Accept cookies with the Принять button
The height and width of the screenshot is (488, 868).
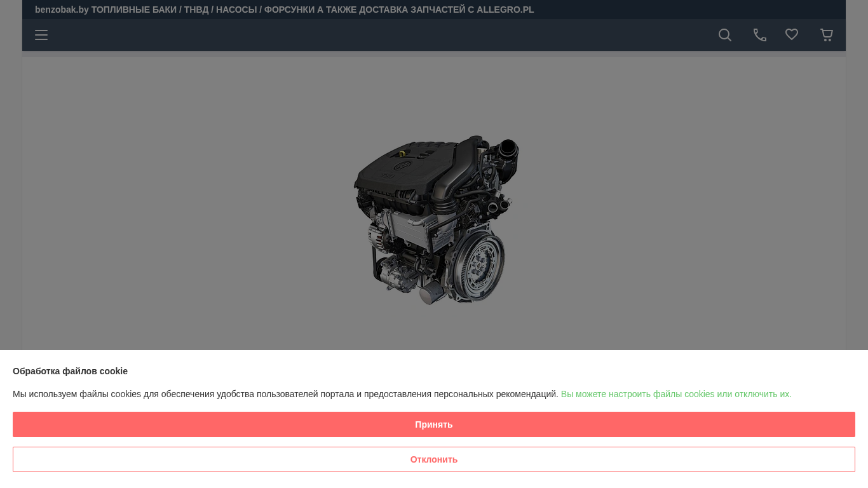click(434, 424)
